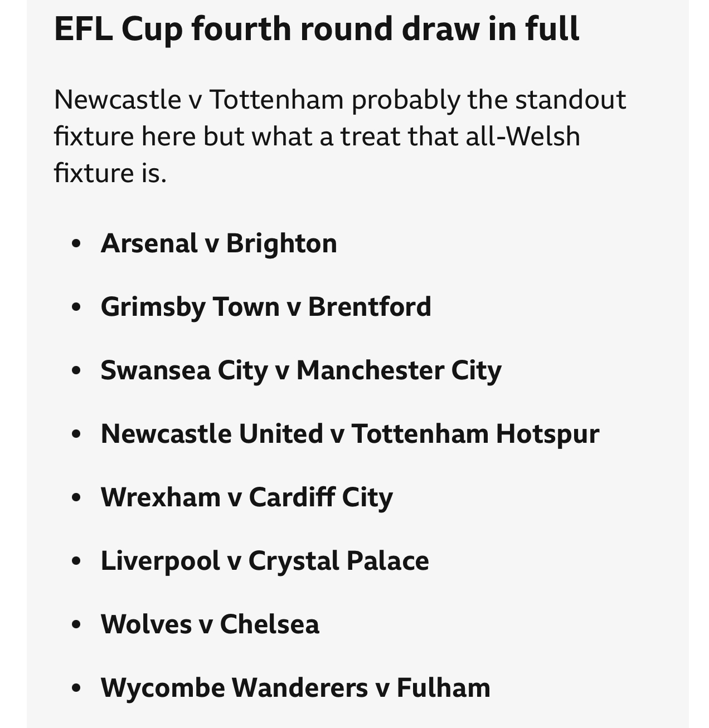Viewport: 709px width, 728px height.
Task: Click 'Fulham' in the final fixture
Action: [444, 687]
